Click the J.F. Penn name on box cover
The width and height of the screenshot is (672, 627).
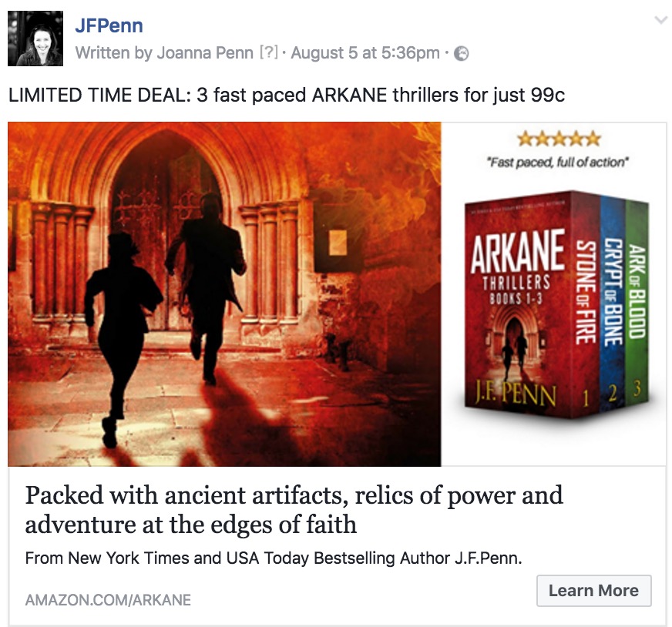pyautogui.click(x=516, y=394)
